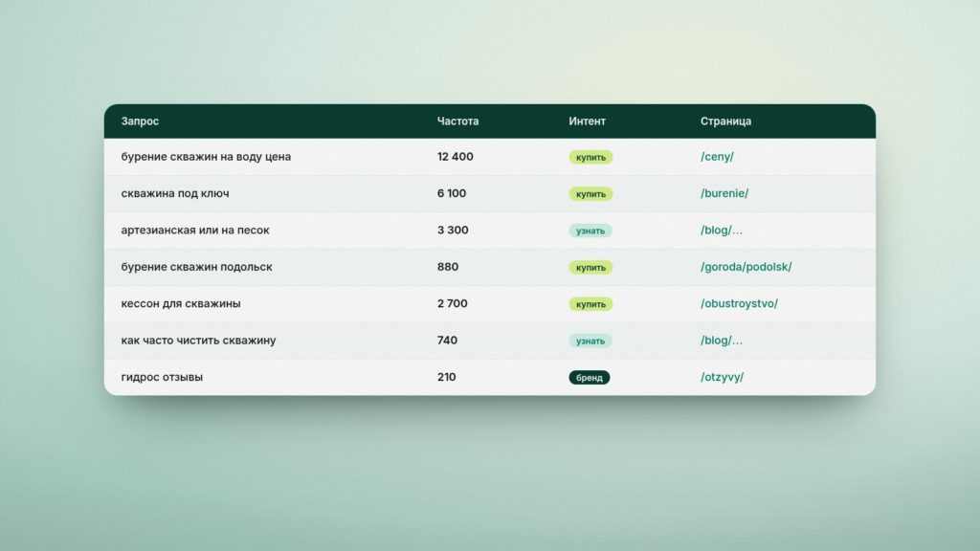Click the 880 frequency value
The width and height of the screenshot is (980, 551).
(448, 267)
